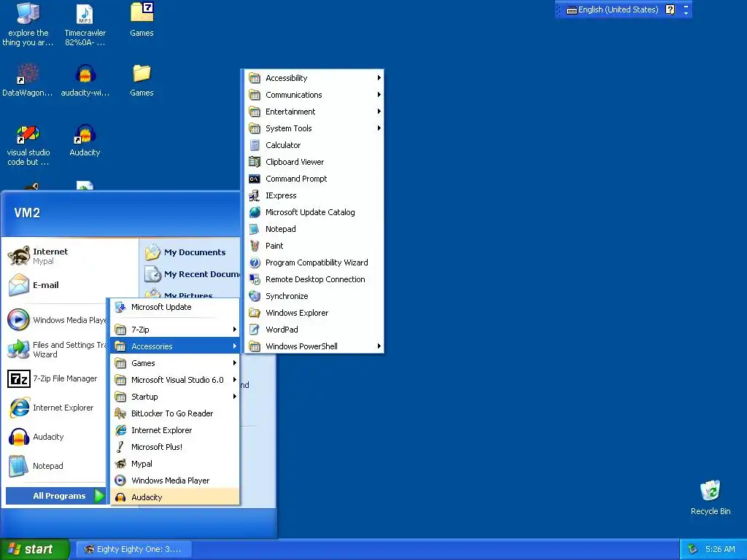Click the IExpress icon

pyautogui.click(x=255, y=195)
